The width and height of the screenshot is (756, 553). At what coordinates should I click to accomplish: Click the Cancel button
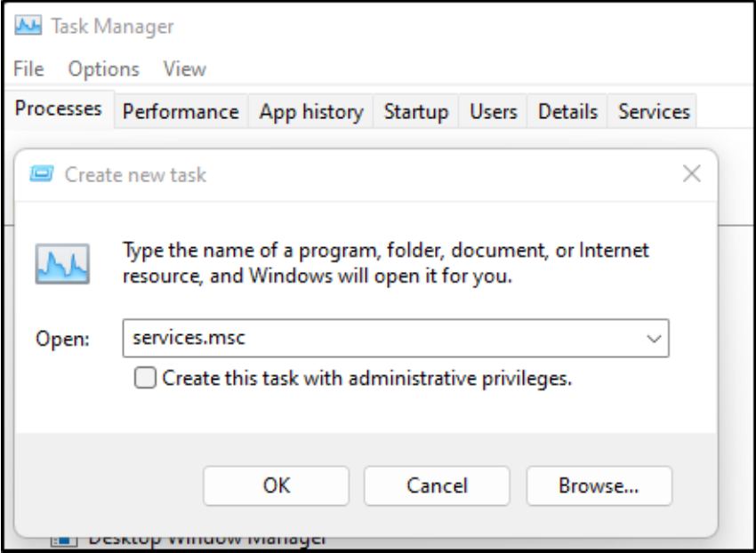pos(437,485)
